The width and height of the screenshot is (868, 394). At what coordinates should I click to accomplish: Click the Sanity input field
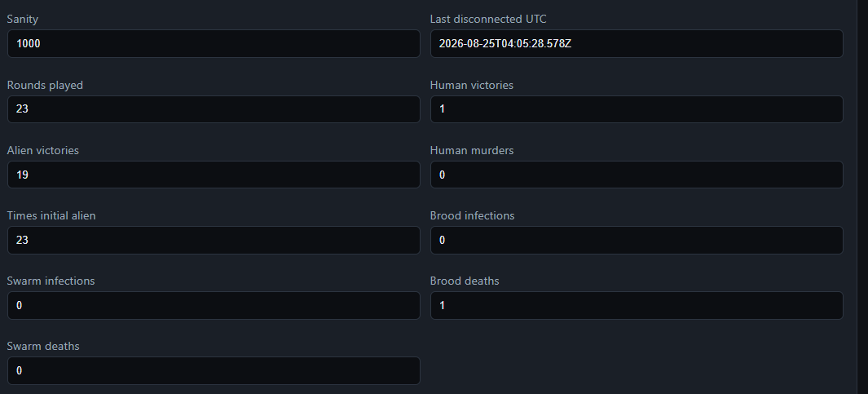214,44
